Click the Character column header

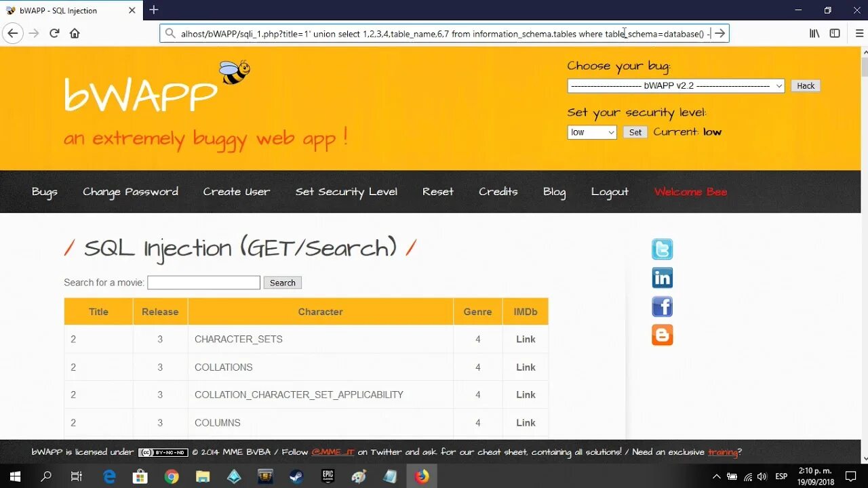[x=320, y=312]
